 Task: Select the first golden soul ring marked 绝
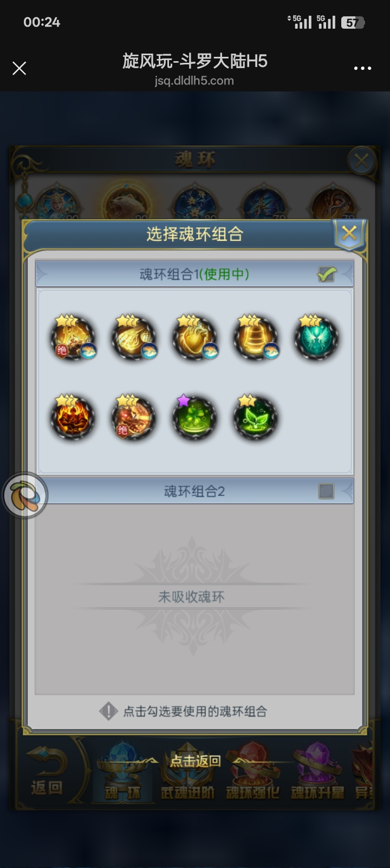click(x=73, y=337)
